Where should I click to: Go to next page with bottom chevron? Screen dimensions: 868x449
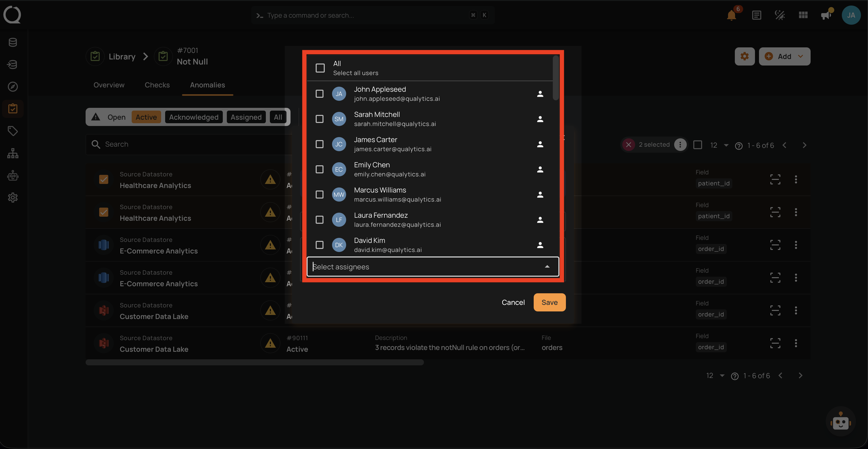click(x=800, y=375)
